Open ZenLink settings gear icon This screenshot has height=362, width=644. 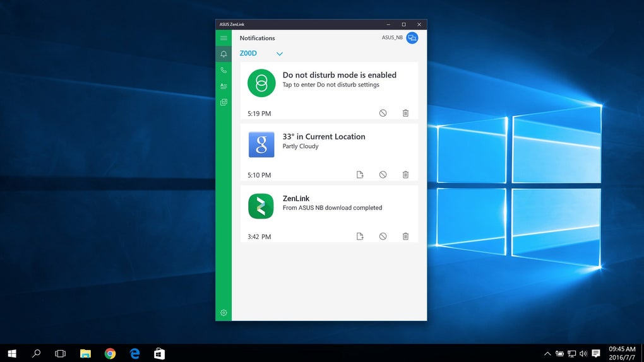click(x=224, y=313)
